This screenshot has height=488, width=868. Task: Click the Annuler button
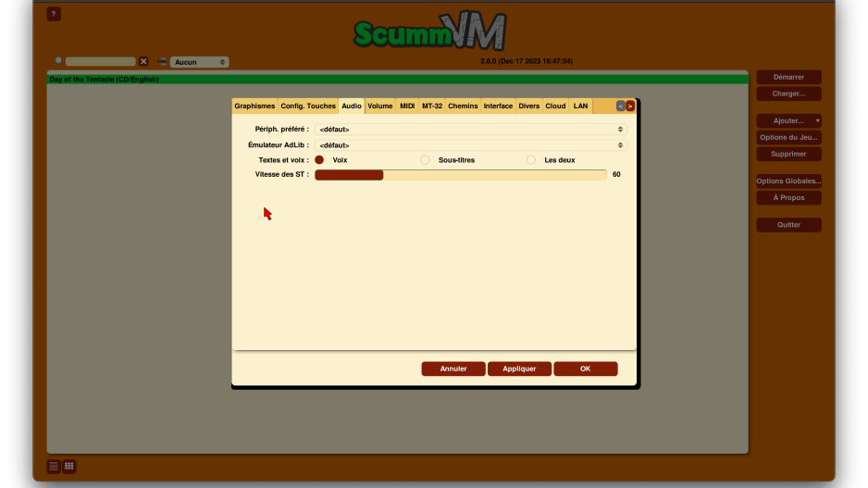[x=453, y=369]
